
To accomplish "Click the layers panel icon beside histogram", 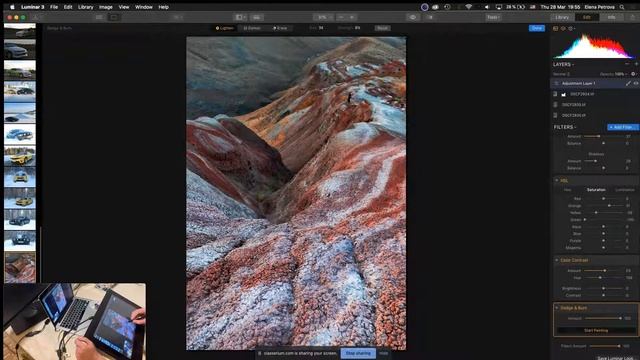I will point(563,29).
